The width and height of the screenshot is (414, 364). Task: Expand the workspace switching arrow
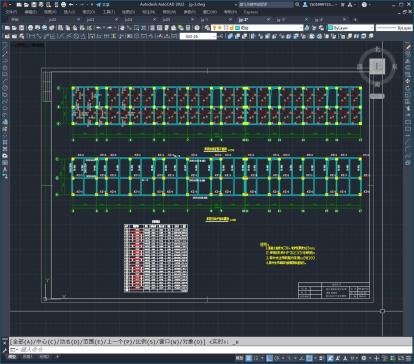point(370,358)
